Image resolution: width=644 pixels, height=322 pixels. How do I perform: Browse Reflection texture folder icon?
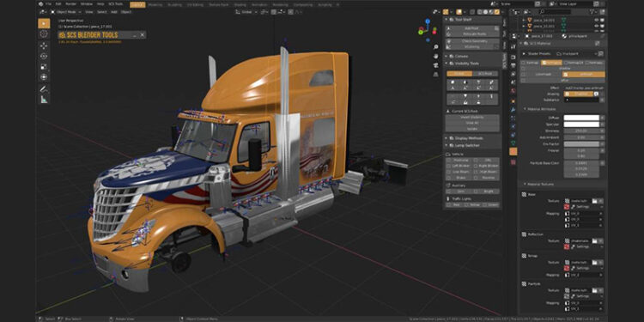click(595, 240)
